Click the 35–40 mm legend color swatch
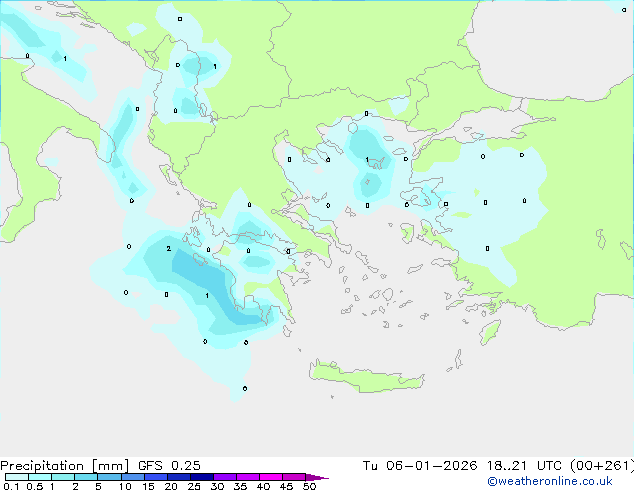 [x=248, y=477]
